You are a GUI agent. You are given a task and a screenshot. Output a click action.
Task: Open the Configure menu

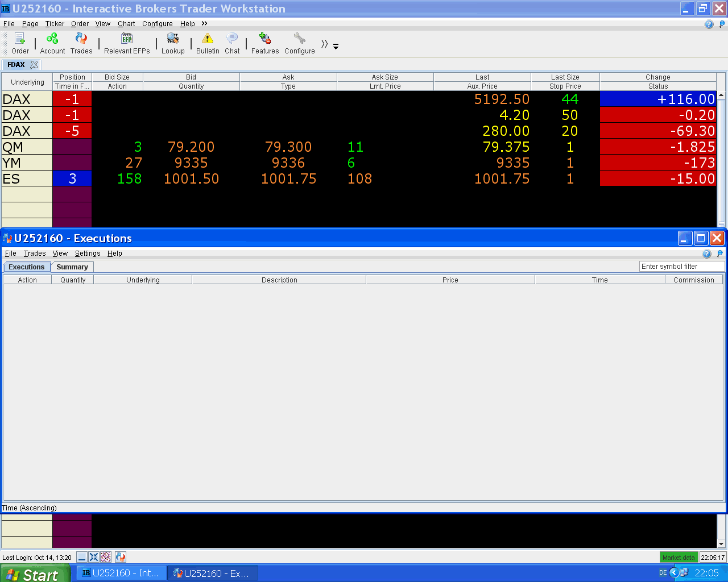click(x=158, y=24)
